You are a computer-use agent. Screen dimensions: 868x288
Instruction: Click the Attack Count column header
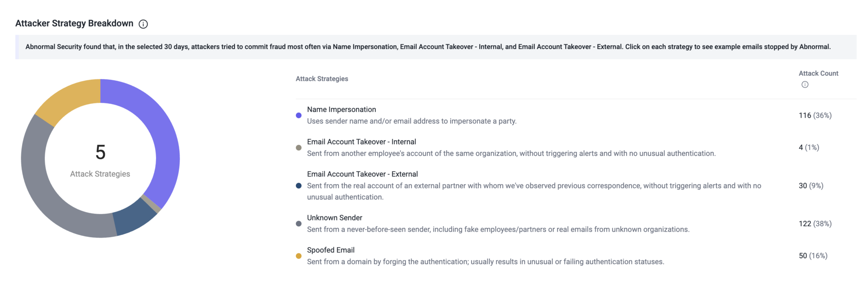818,73
